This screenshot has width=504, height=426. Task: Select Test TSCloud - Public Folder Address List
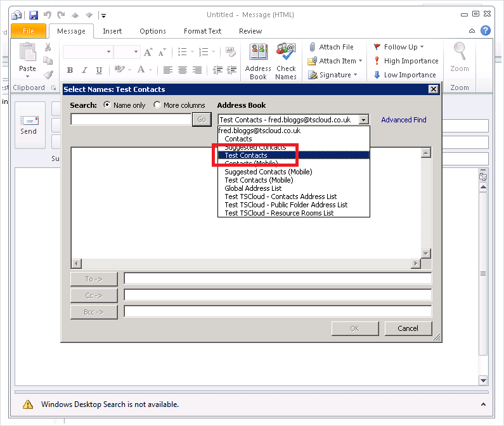286,205
